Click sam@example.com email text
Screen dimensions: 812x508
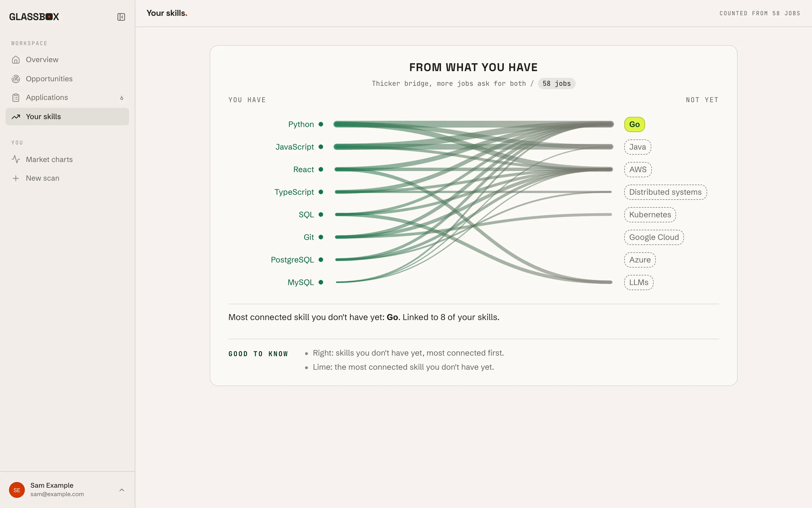pos(57,494)
